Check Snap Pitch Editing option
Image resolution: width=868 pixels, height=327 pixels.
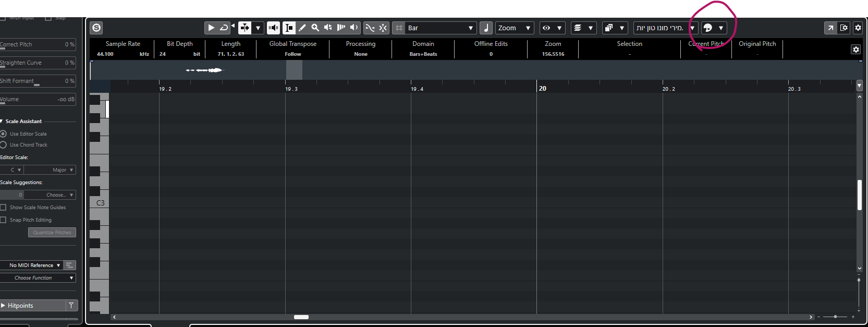(4, 220)
